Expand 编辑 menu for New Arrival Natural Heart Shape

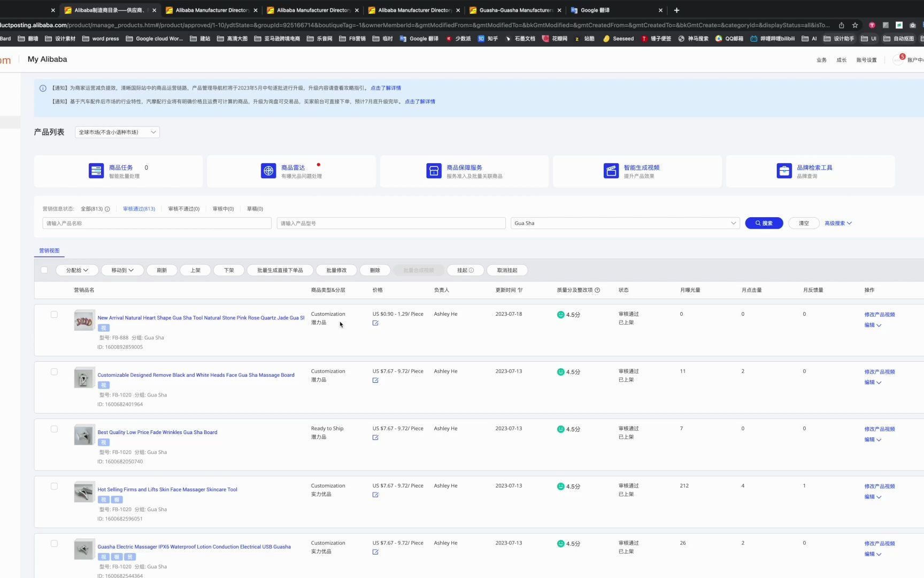click(x=873, y=325)
